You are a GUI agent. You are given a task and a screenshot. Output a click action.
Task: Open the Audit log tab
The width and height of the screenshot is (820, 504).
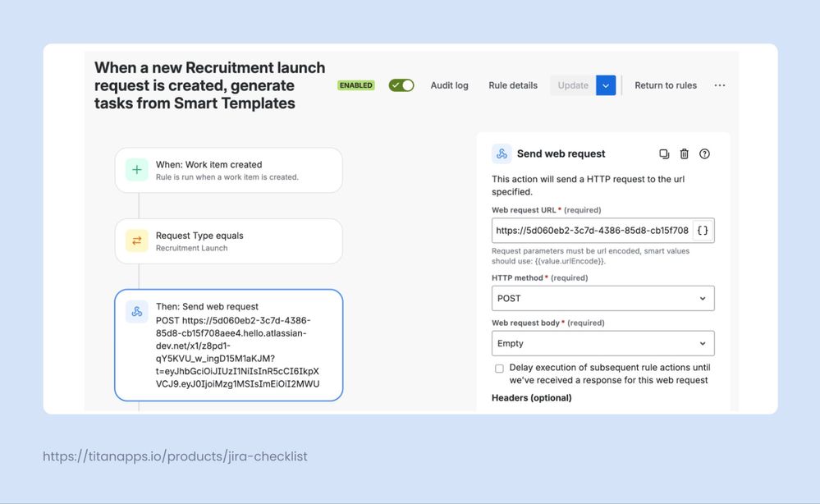pyautogui.click(x=449, y=85)
